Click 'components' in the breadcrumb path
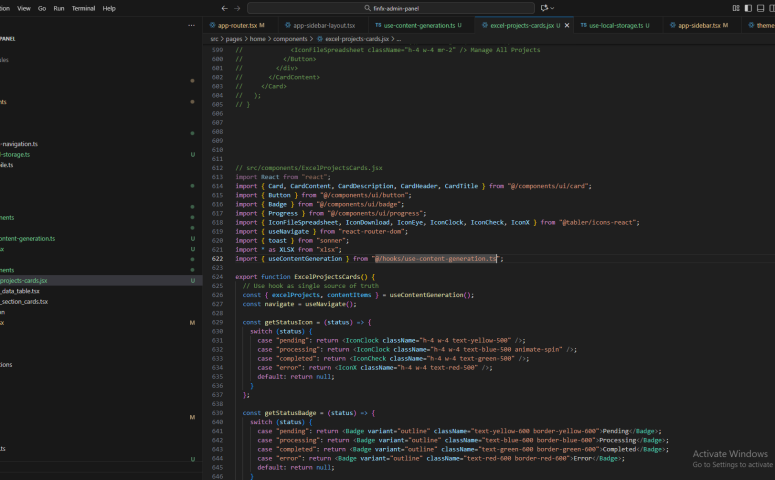The width and height of the screenshot is (775, 480). coord(290,38)
